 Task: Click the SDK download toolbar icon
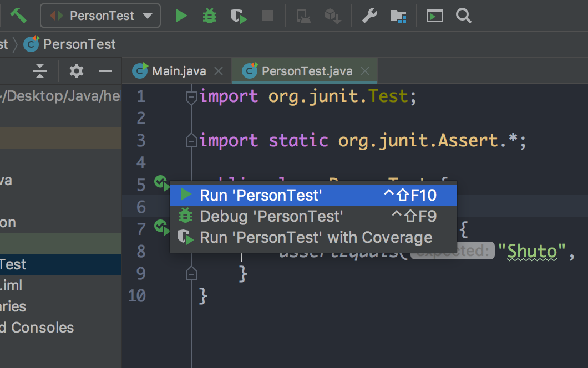[333, 16]
